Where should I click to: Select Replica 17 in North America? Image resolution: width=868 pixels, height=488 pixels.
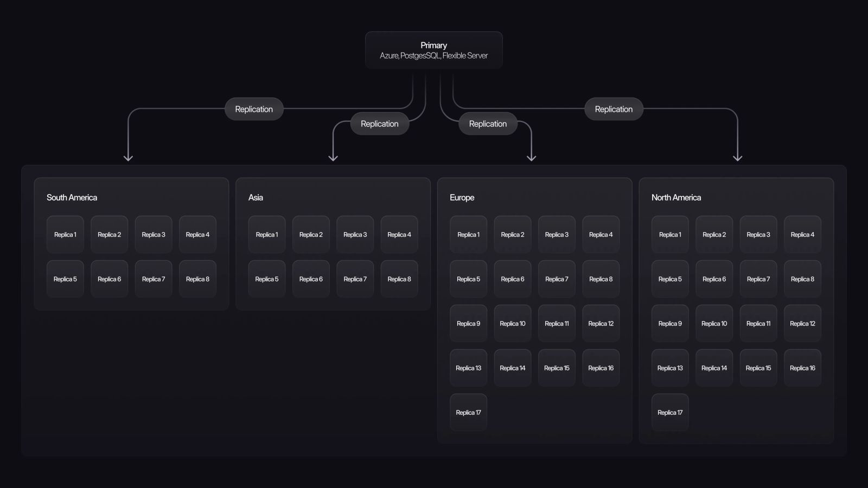pyautogui.click(x=670, y=412)
